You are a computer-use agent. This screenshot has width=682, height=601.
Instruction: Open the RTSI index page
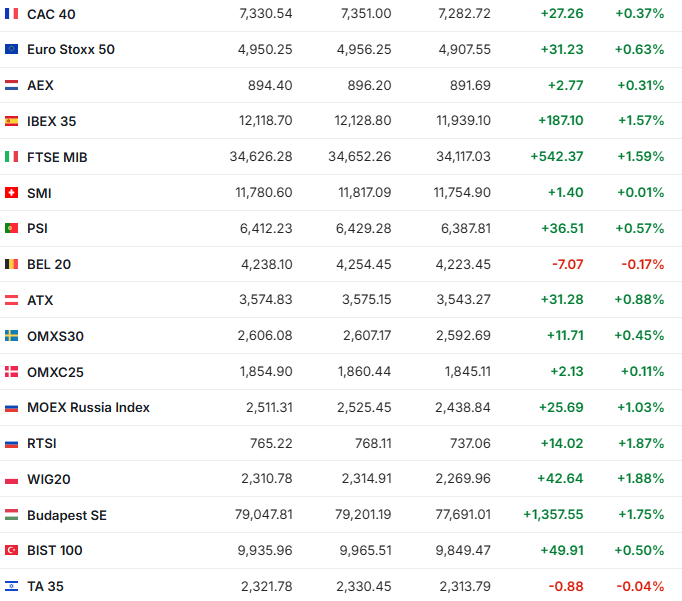[x=42, y=443]
